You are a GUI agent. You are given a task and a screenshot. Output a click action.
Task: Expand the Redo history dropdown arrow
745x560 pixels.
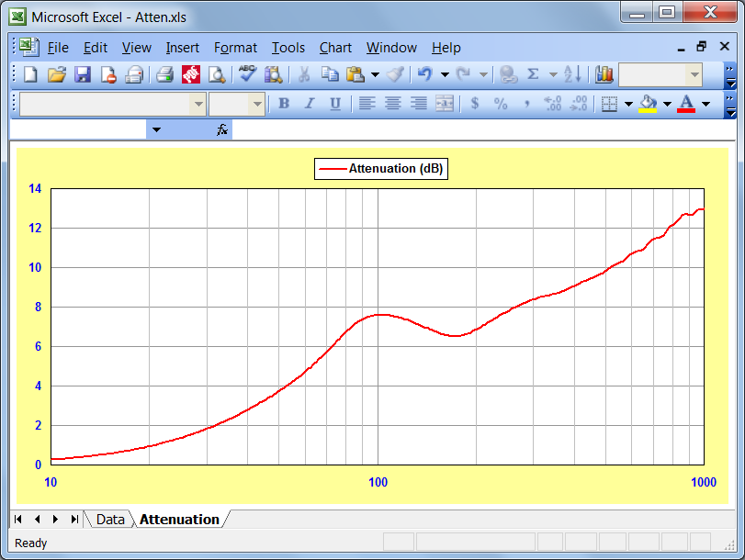click(x=483, y=74)
